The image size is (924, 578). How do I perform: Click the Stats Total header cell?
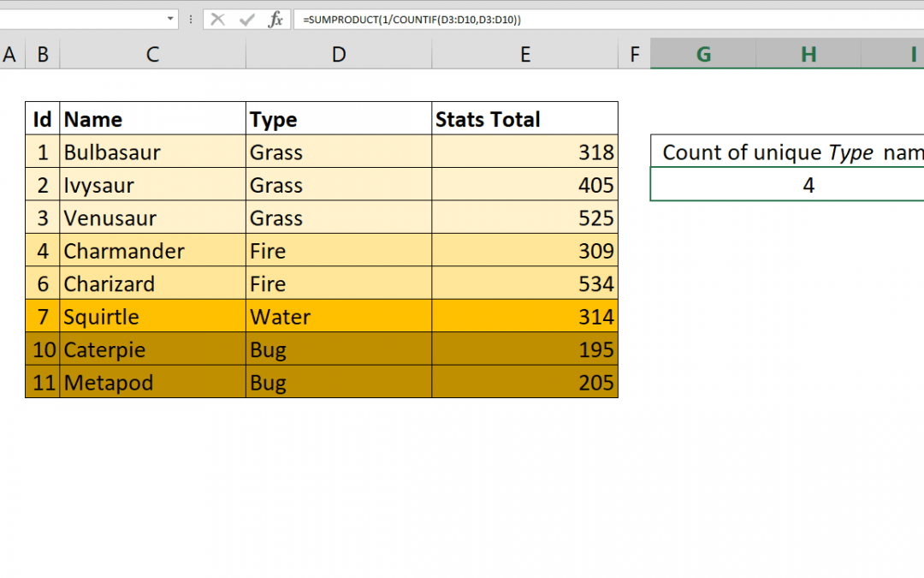(524, 119)
